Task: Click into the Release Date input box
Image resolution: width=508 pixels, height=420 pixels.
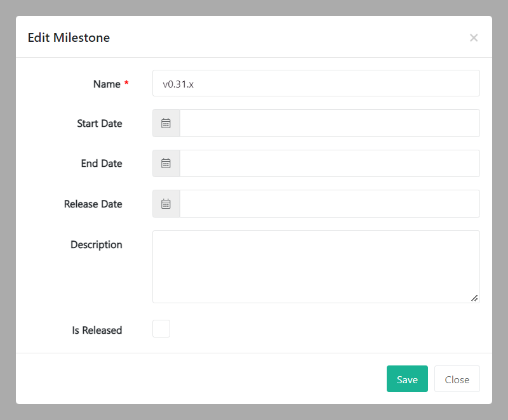Action: pos(329,204)
